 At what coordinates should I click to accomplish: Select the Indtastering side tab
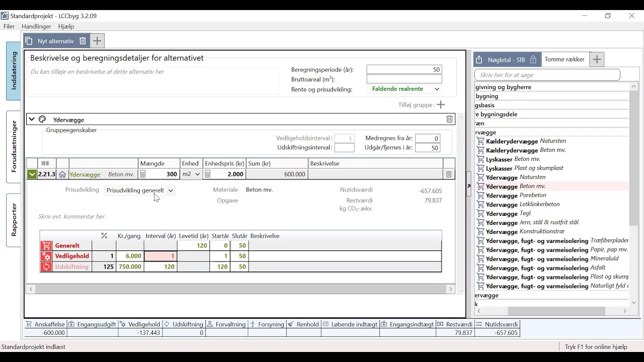coord(14,71)
